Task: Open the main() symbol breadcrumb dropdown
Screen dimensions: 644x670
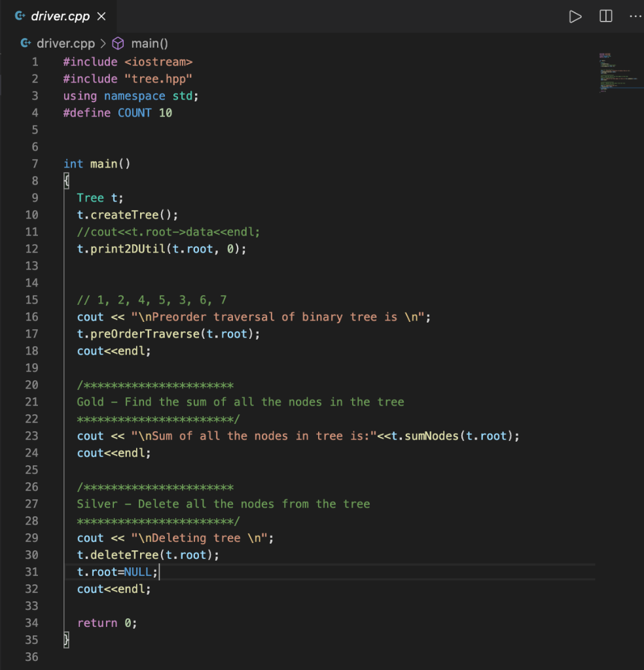Action: point(149,43)
